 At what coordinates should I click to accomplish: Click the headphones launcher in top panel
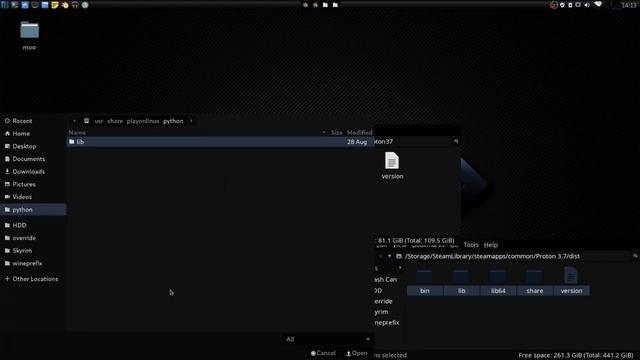click(75, 5)
